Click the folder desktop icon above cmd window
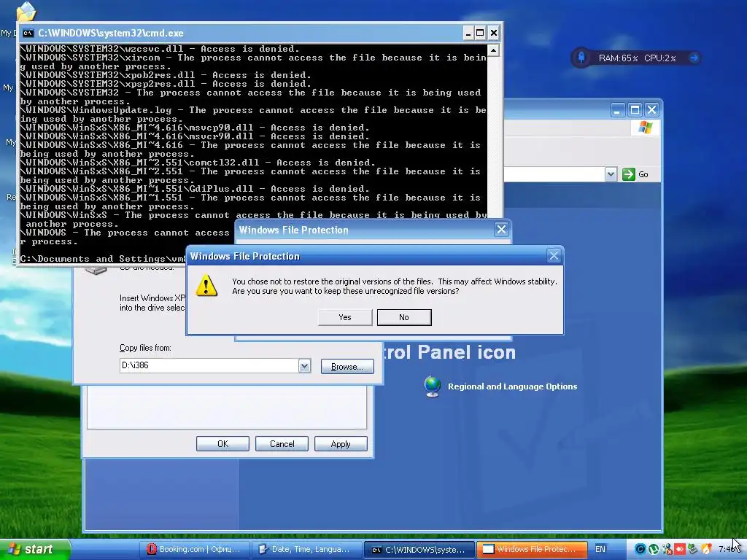Viewport: 747px width, 560px height. [x=26, y=12]
